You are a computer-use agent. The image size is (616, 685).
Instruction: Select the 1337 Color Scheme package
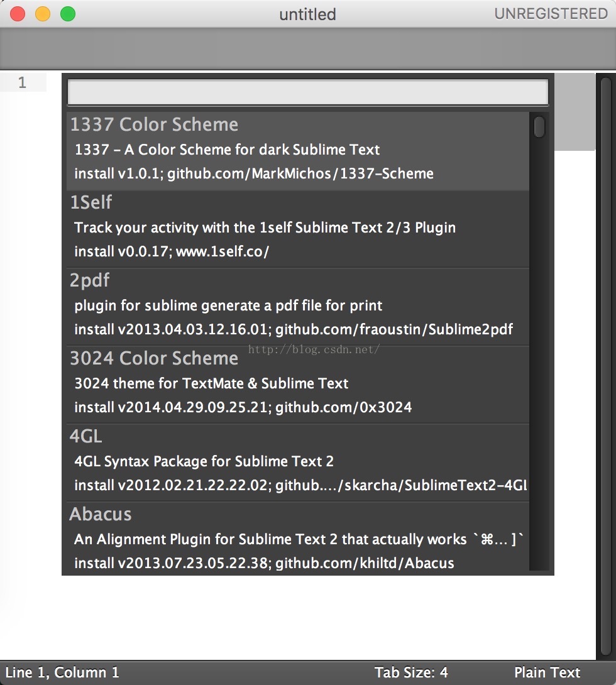pos(297,151)
